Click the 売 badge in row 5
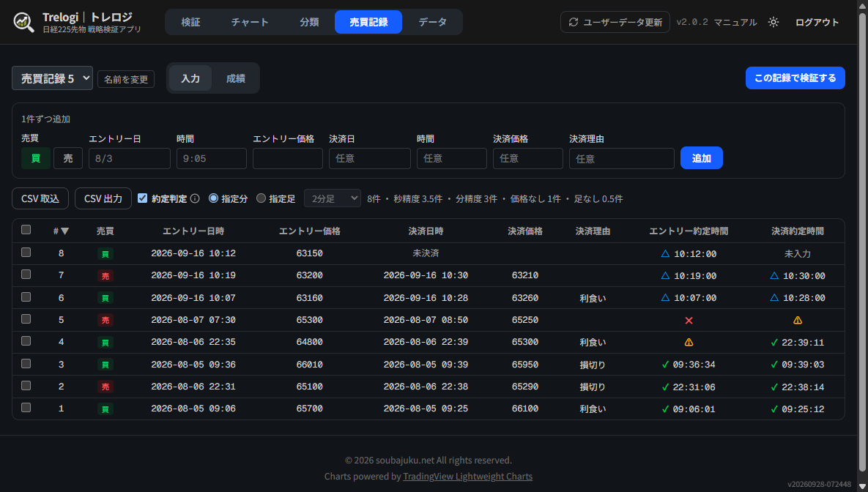Screen dimensions: 868x492 click(105, 321)
